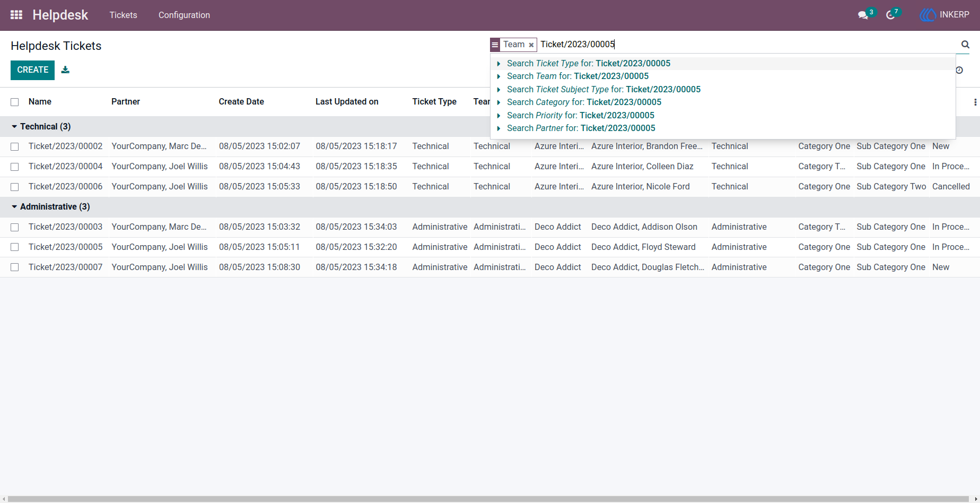980x503 pixels.
Task: Click the download export icon
Action: point(65,70)
